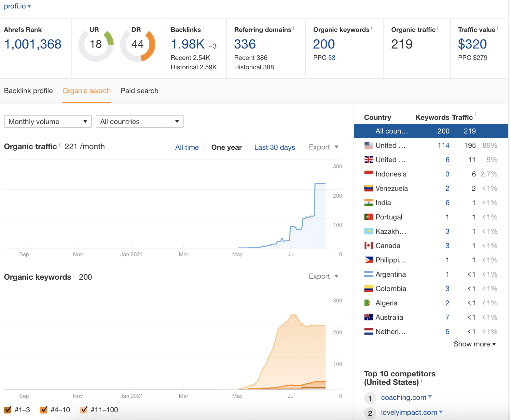Click the Australia flag icon
The height and width of the screenshot is (420, 511).
(x=368, y=317)
